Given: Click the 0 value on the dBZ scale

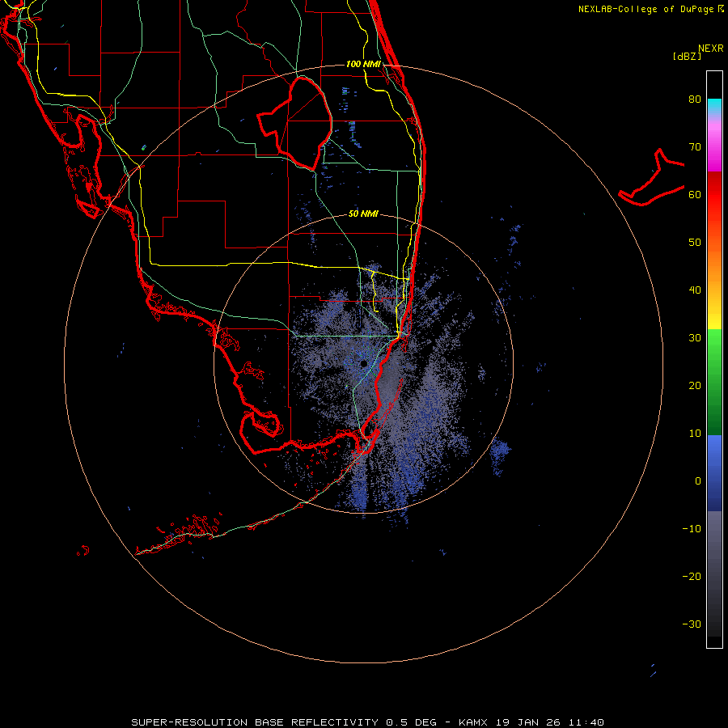Looking at the screenshot, I should point(698,481).
